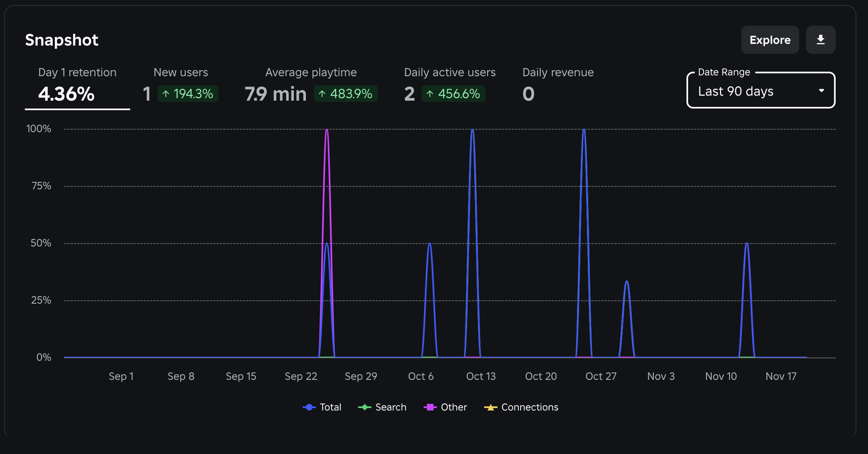Screen dimensions: 868x454
Task: Toggle the Total series in legend
Action: tap(330, 407)
